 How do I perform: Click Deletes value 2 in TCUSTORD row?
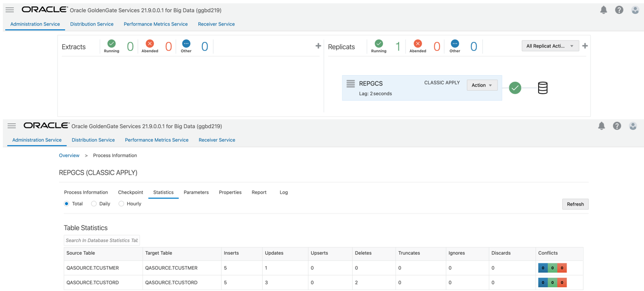(x=356, y=282)
